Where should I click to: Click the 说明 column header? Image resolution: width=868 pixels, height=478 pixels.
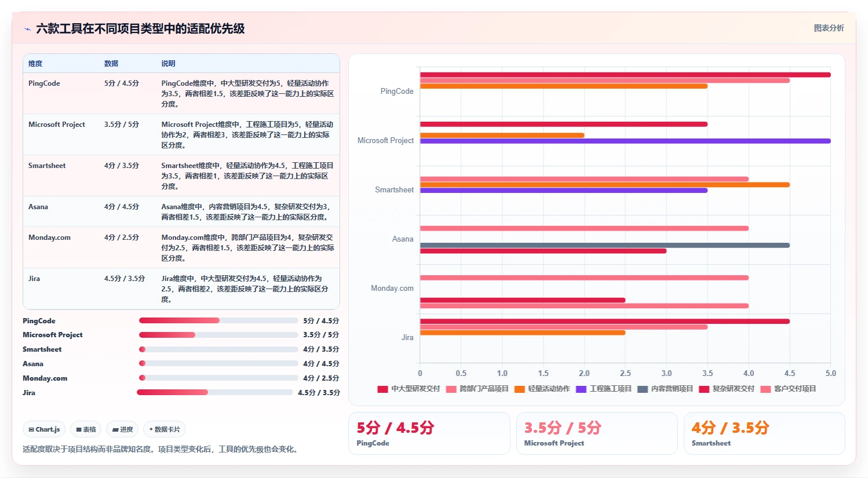(x=168, y=64)
